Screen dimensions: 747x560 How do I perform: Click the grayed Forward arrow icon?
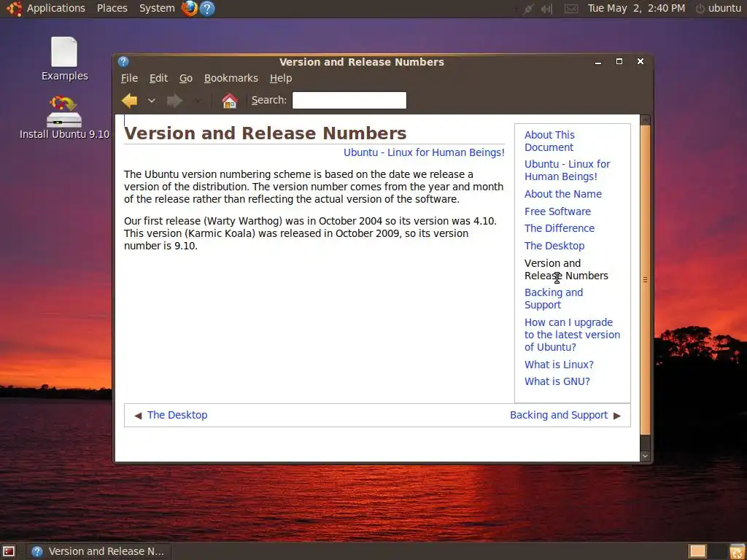coord(174,101)
